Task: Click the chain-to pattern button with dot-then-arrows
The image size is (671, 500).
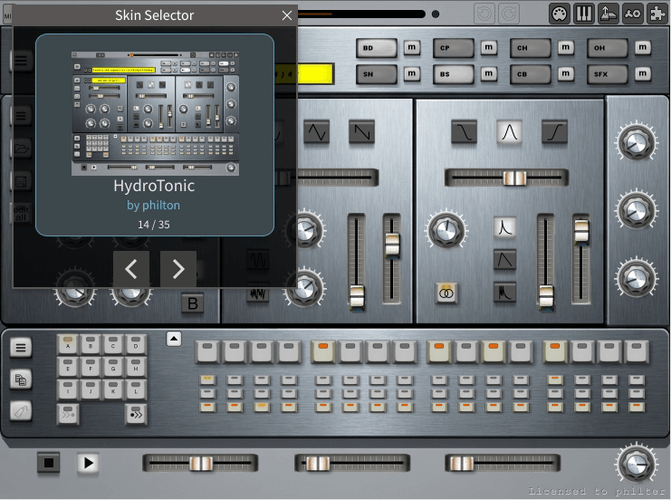Action: point(136,414)
